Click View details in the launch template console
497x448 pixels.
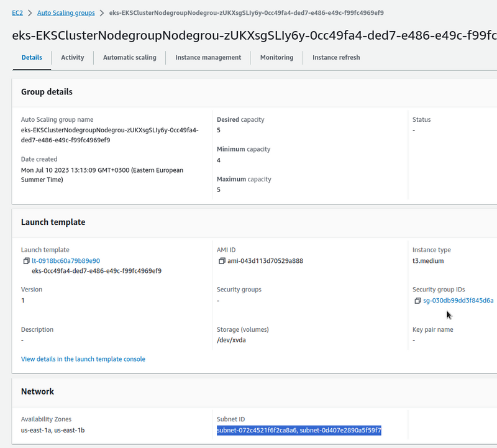[83, 359]
